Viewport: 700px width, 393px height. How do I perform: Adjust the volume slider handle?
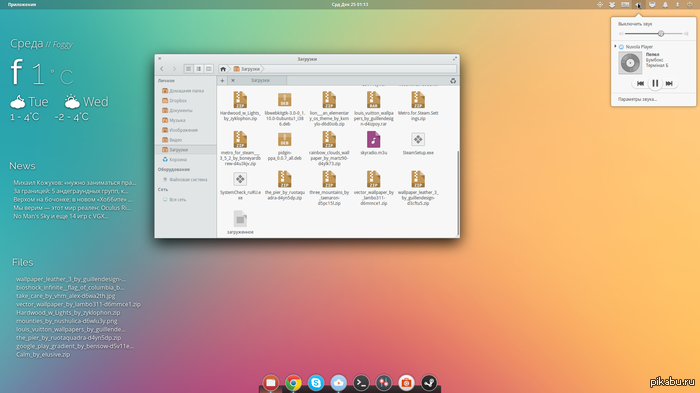pyautogui.click(x=661, y=33)
